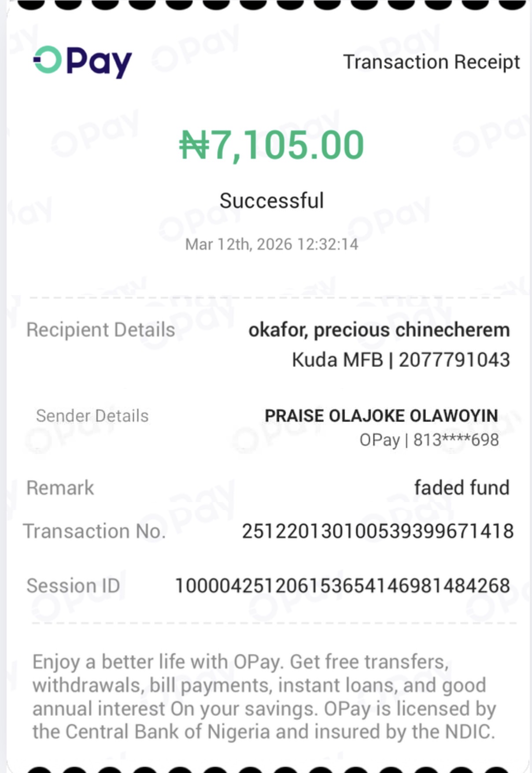Click the Successful status text
This screenshot has height=773, width=532.
[272, 201]
